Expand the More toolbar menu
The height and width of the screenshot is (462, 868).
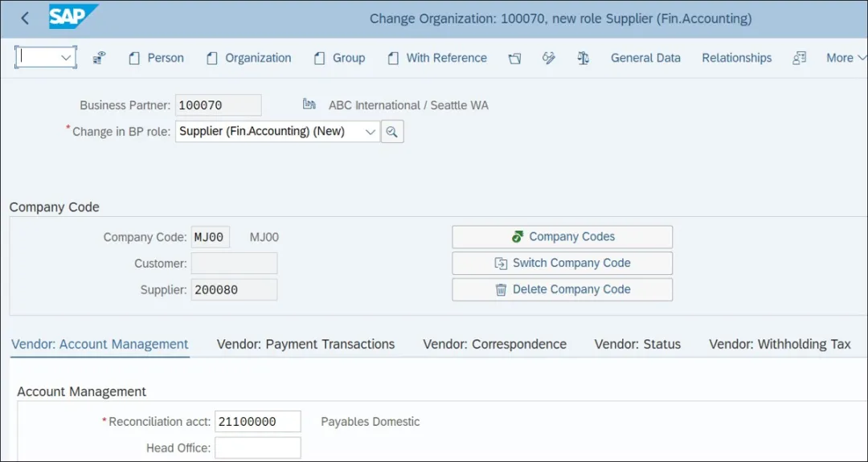coord(846,58)
